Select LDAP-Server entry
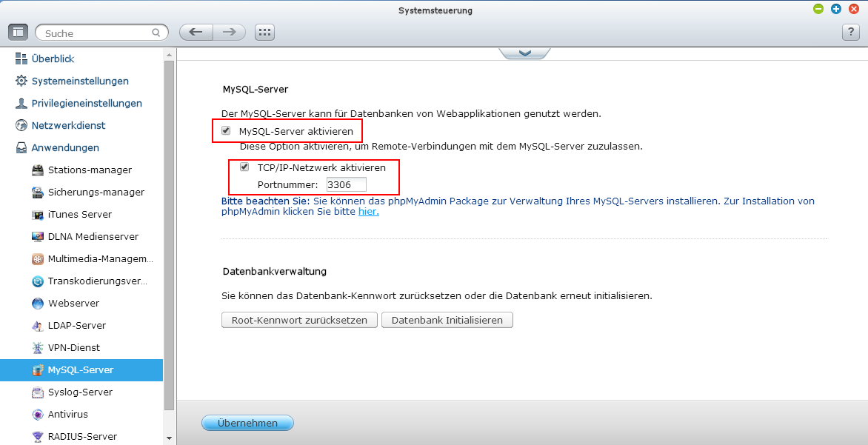The image size is (868, 445). 76,326
